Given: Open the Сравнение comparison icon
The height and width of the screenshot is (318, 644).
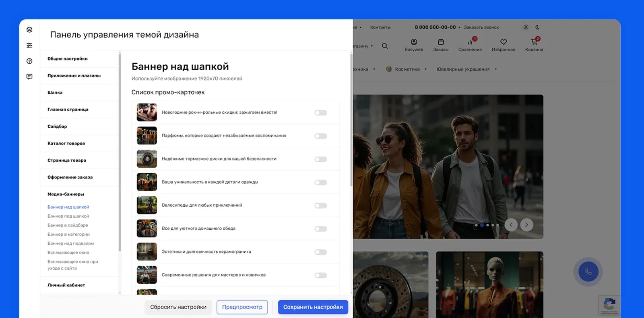Looking at the screenshot, I should click(x=470, y=42).
